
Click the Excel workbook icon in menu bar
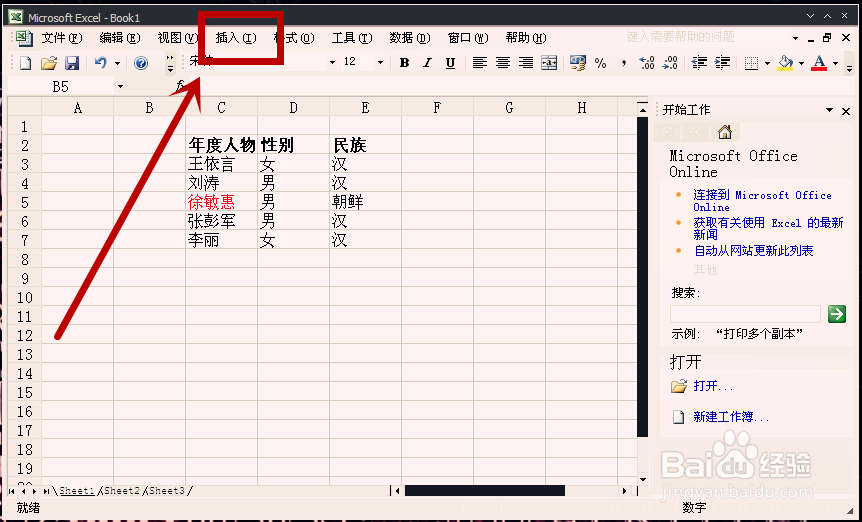tap(24, 38)
